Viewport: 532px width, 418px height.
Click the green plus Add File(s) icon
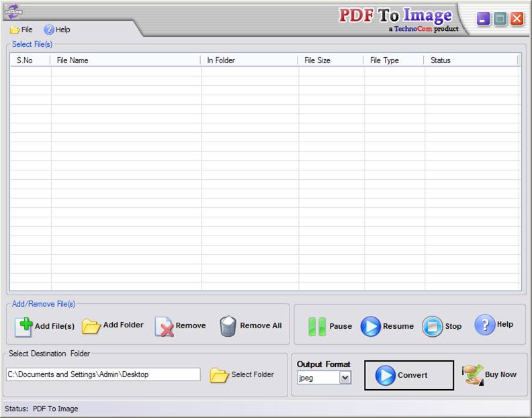tap(24, 327)
